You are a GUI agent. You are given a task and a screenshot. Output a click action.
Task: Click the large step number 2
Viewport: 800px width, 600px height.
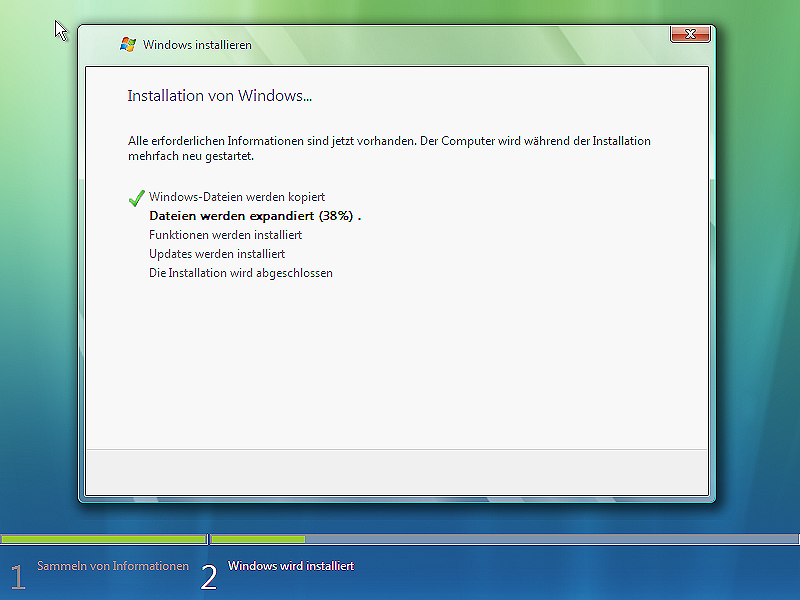(x=208, y=577)
